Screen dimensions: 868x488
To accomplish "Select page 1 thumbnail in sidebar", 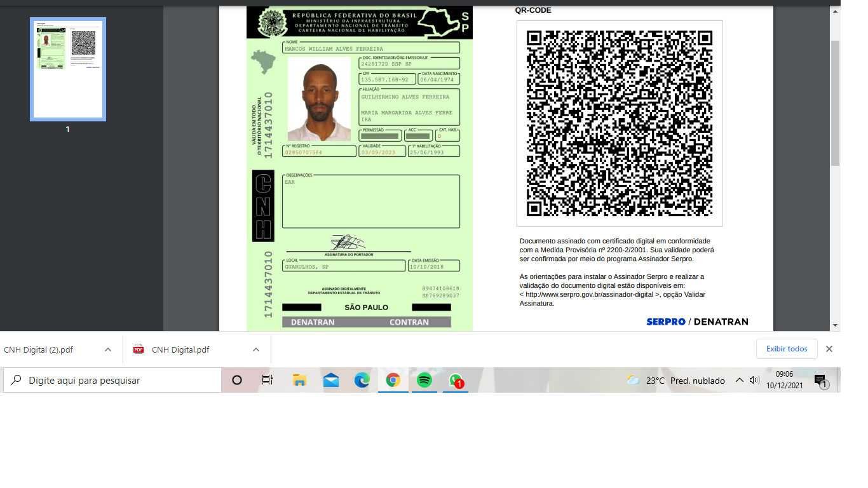I will point(68,69).
